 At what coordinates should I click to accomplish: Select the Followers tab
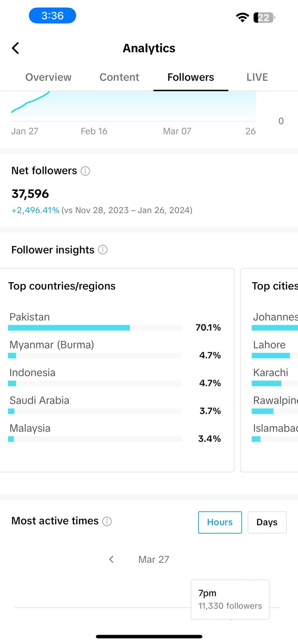click(191, 77)
